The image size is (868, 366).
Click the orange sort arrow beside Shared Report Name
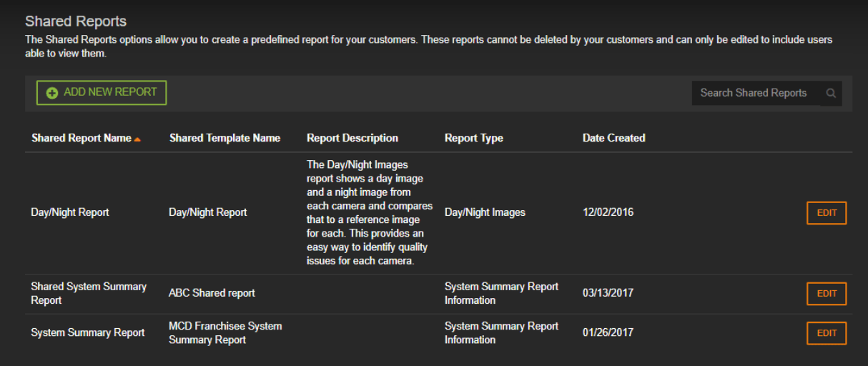tap(137, 139)
